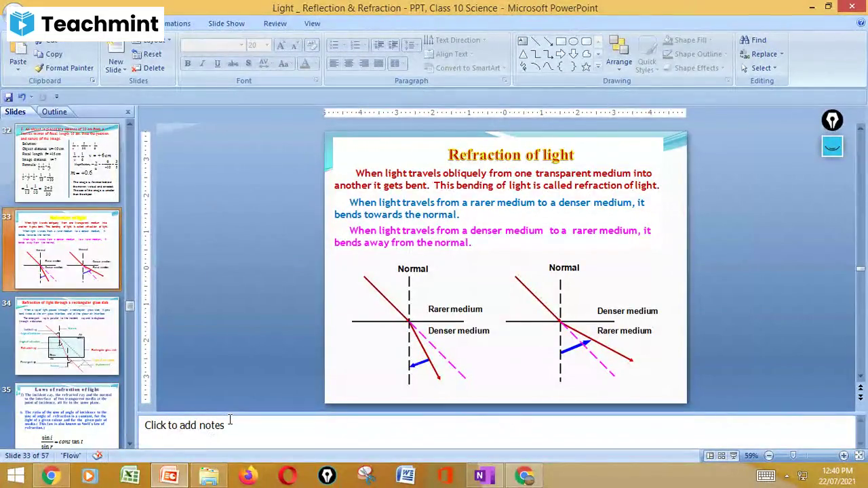
Task: Select the Rectangle shape in Drawing gallery
Action: pos(561,41)
